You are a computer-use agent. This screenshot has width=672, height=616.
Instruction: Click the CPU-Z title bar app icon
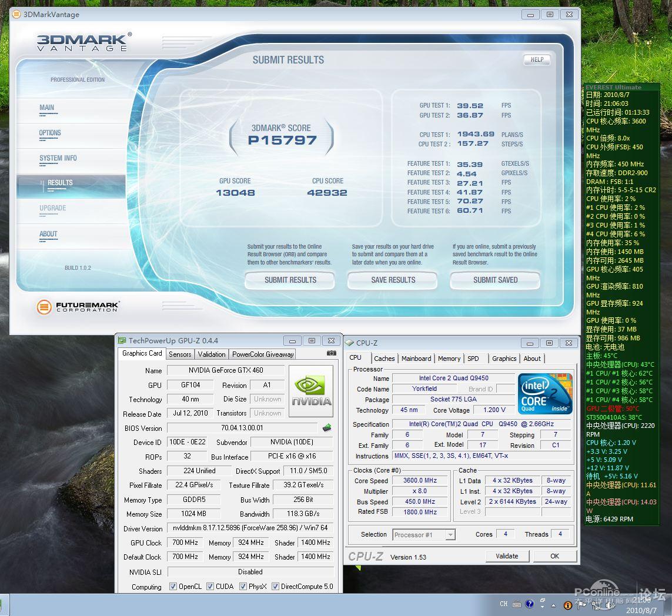tap(349, 343)
